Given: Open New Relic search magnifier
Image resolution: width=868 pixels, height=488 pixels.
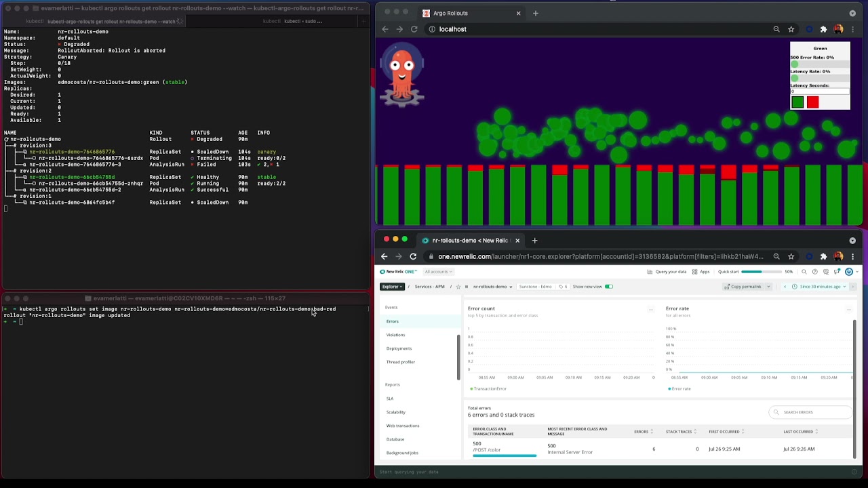Looking at the screenshot, I should [x=804, y=272].
